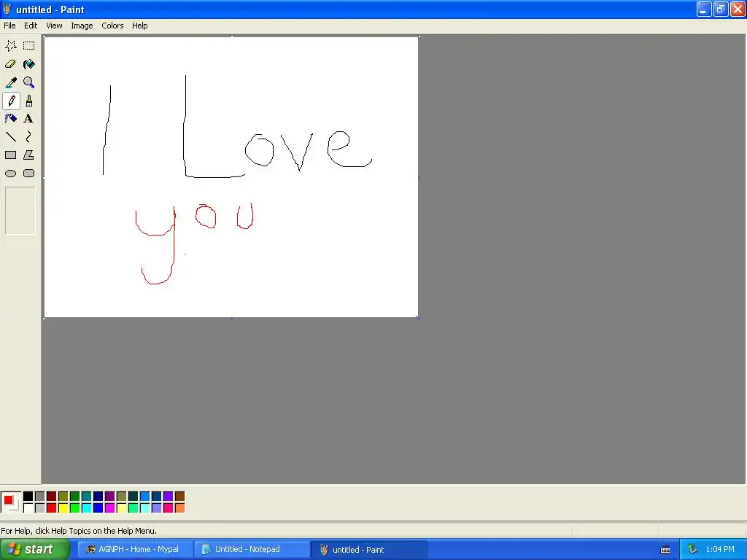This screenshot has height=560, width=747.
Task: Choose the Airbrush spray can tool
Action: click(x=10, y=119)
